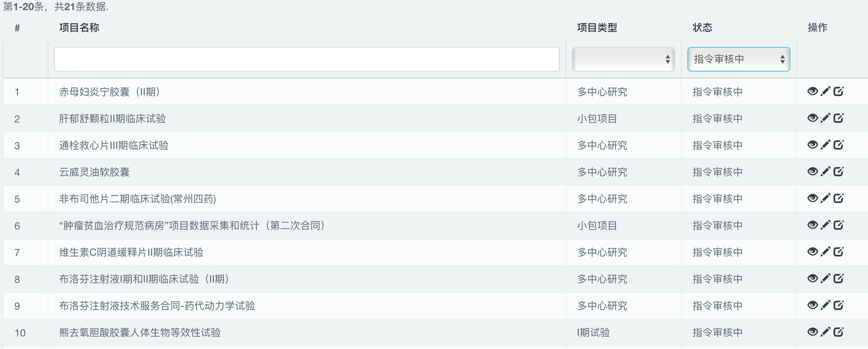
Task: View 布洛芬注射液技术服务合同 row via eye icon
Action: point(812,305)
